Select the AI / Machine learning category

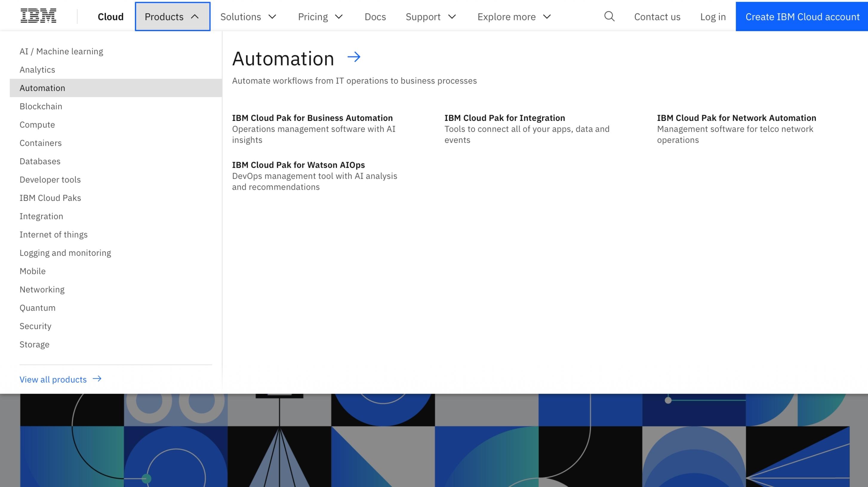(x=61, y=51)
